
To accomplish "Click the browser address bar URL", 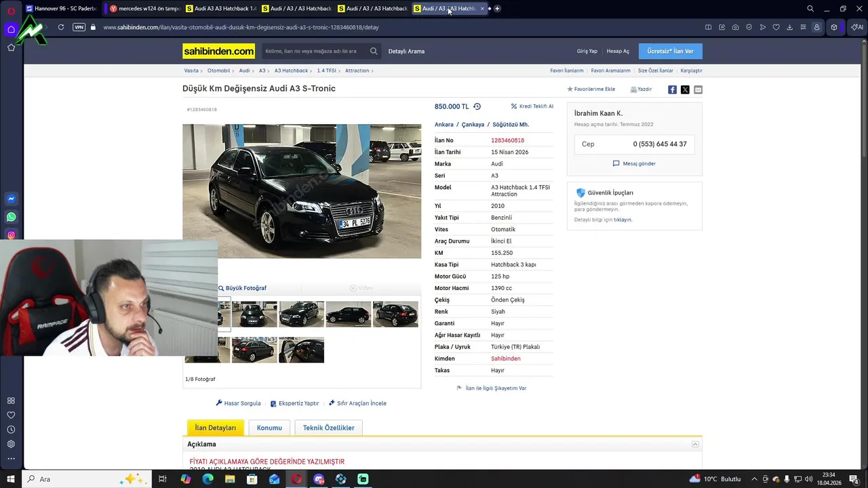I will point(241,27).
